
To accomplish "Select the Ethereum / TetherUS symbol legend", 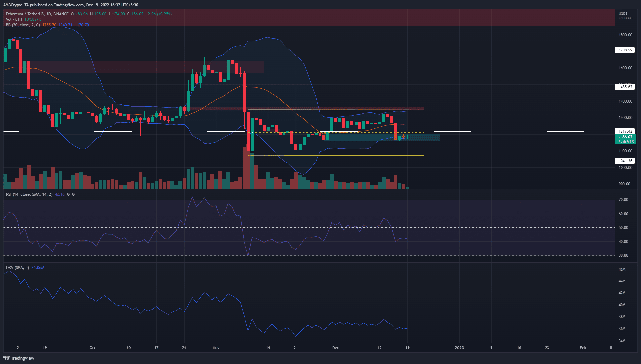I will point(37,14).
